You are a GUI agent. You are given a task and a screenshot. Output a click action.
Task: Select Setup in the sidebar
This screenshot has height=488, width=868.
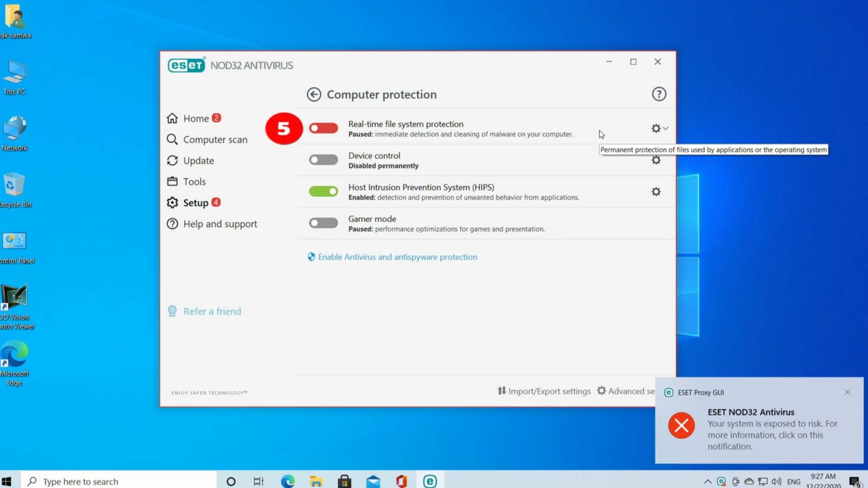click(194, 203)
